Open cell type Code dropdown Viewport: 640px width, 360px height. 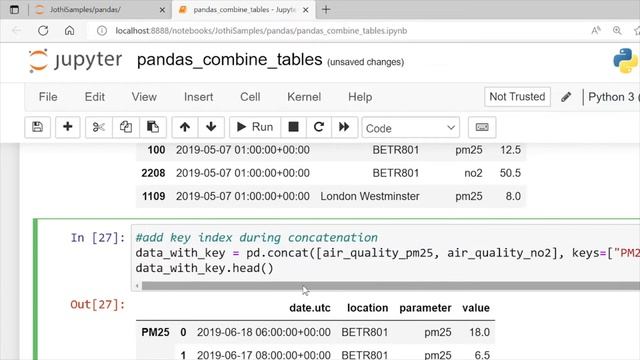tap(410, 128)
